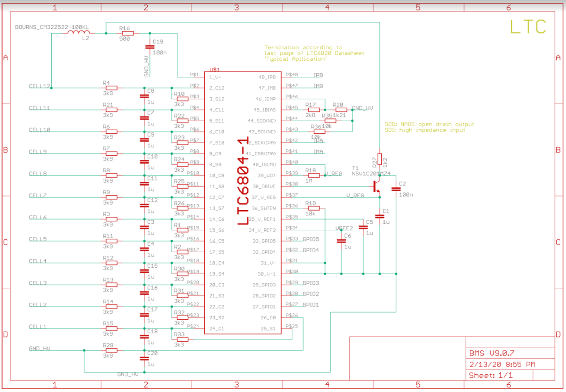Select capacitor C6 symbol
The width and height of the screenshot is (566, 392).
click(x=341, y=240)
